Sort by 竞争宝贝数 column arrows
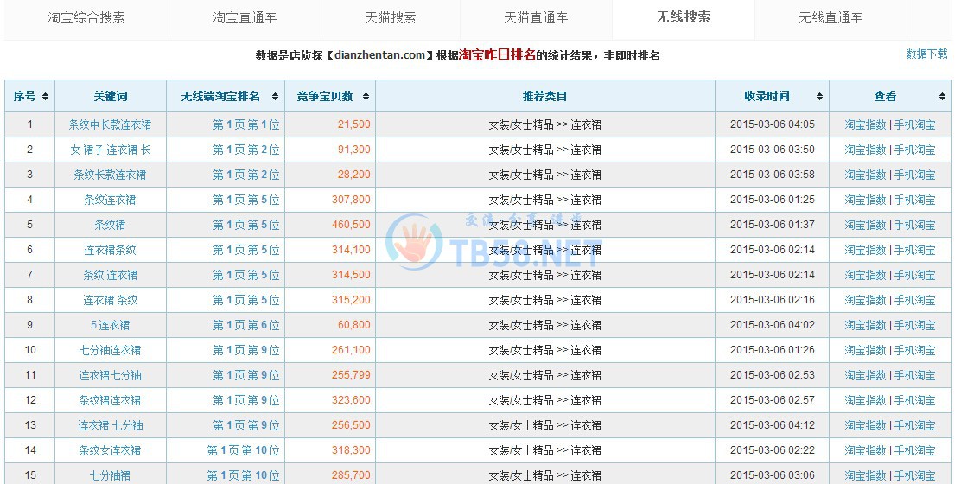Viewport: 980px width, 484px height. pos(366,97)
